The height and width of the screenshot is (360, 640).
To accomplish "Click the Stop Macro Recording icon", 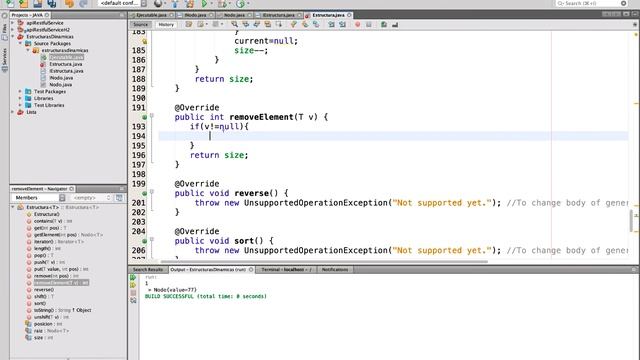I will (x=369, y=24).
